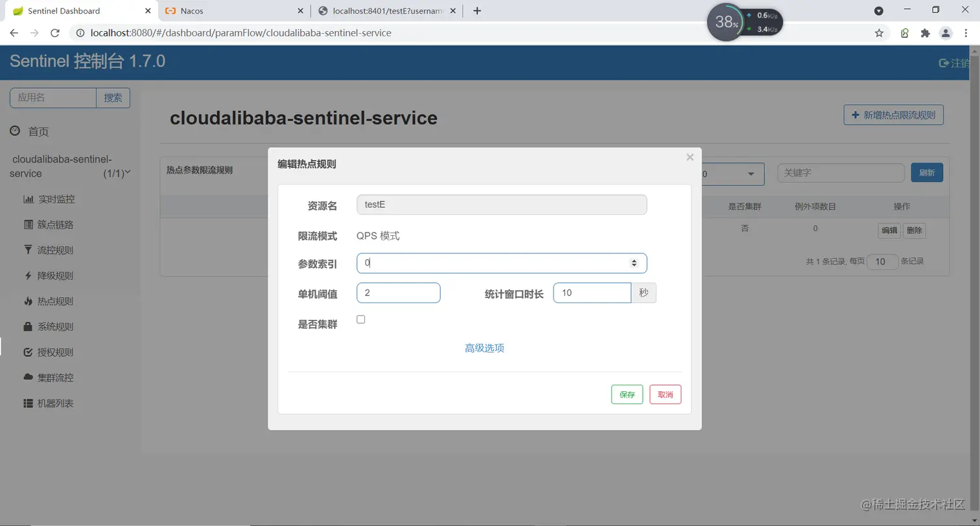
Task: Open 授权规则 menu item
Action: (48, 352)
